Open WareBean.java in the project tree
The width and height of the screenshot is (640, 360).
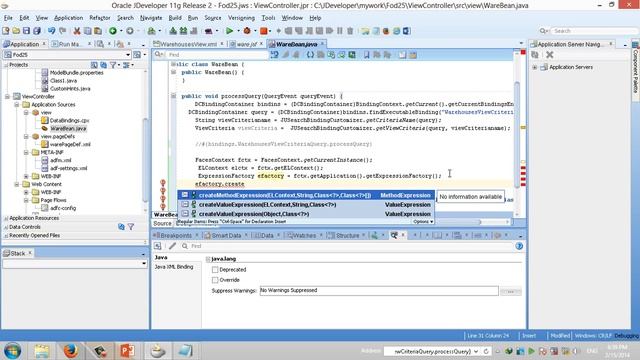[x=68, y=129]
